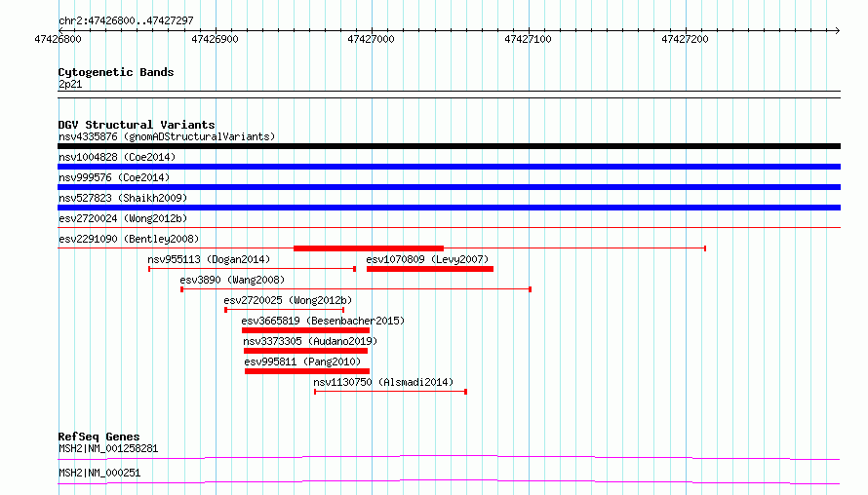Click the thin red nsv1130750 variant line

tap(391, 392)
